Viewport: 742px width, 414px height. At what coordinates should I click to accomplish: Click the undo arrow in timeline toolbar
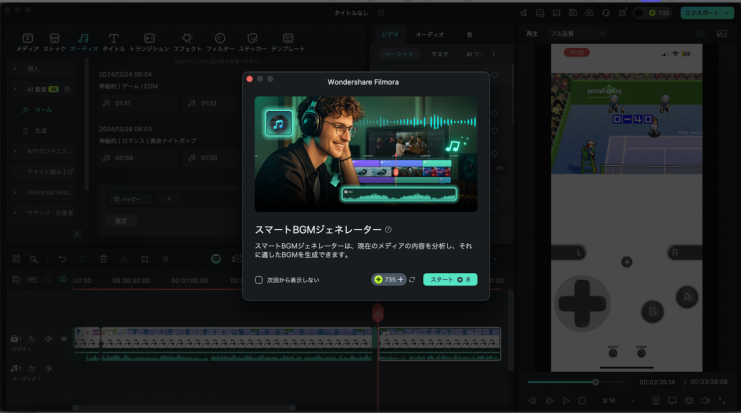[62, 259]
